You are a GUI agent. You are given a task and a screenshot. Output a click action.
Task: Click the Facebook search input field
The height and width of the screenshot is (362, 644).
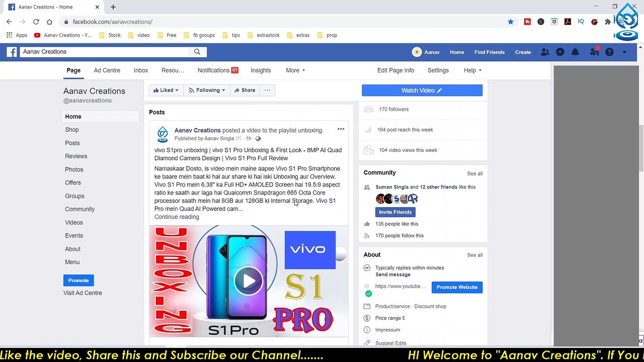click(x=104, y=52)
